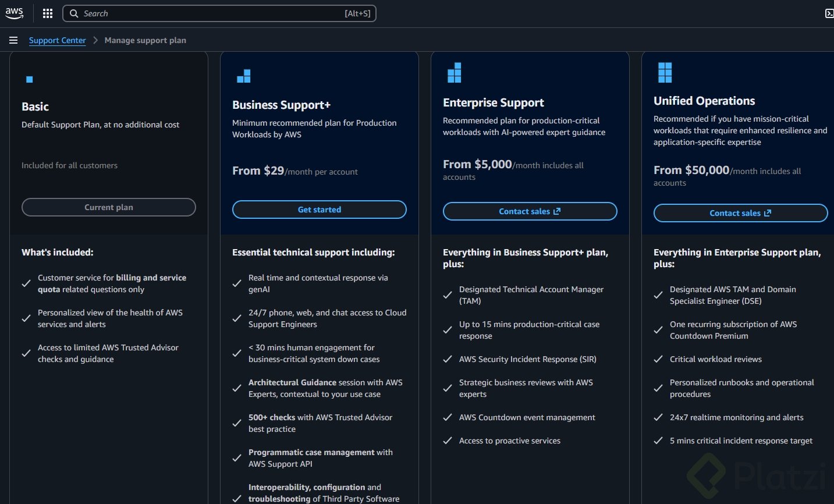Screen dimensions: 834x504
Task: Click the Business Support+ plan heading
Action: pyautogui.click(x=281, y=105)
